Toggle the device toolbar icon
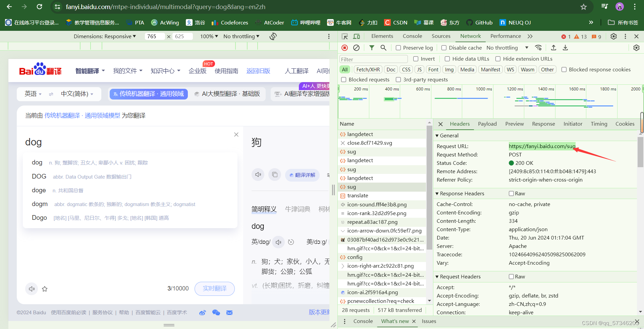The image size is (644, 329). pyautogui.click(x=357, y=36)
